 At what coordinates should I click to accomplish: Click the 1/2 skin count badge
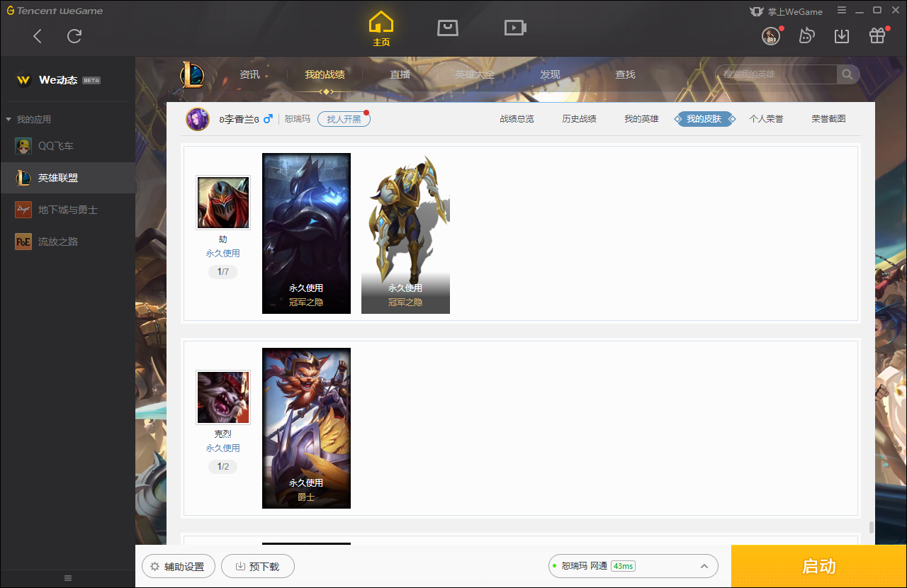pyautogui.click(x=222, y=466)
